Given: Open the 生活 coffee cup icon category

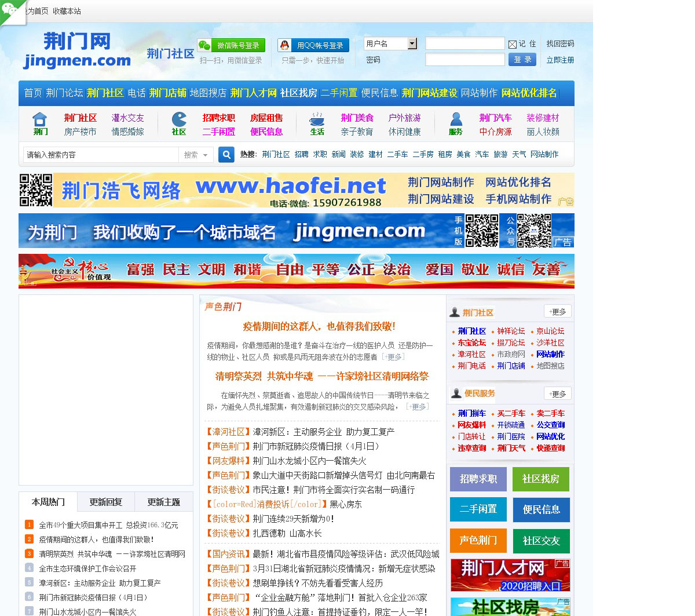Looking at the screenshot, I should coord(317,123).
